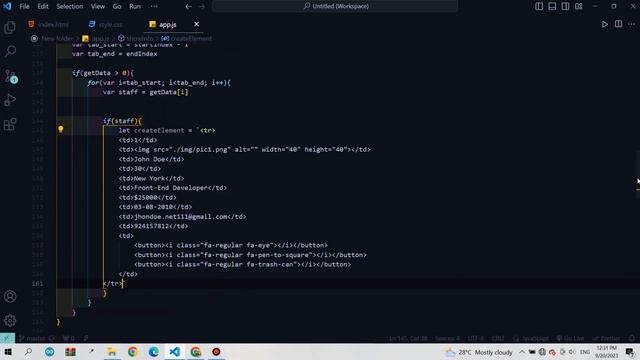Toggle the secondary side bar layout icon
Screen dimensions: 640x360
(x=565, y=6)
